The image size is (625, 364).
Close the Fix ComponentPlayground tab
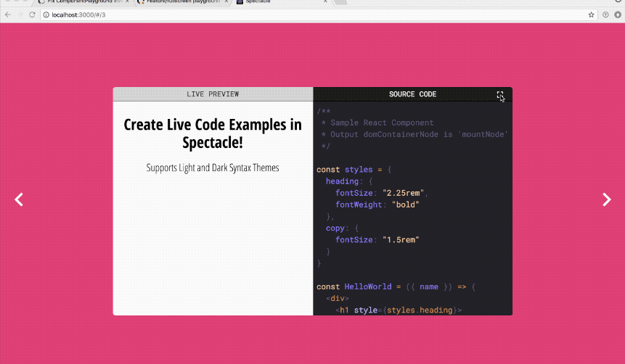(x=127, y=1)
